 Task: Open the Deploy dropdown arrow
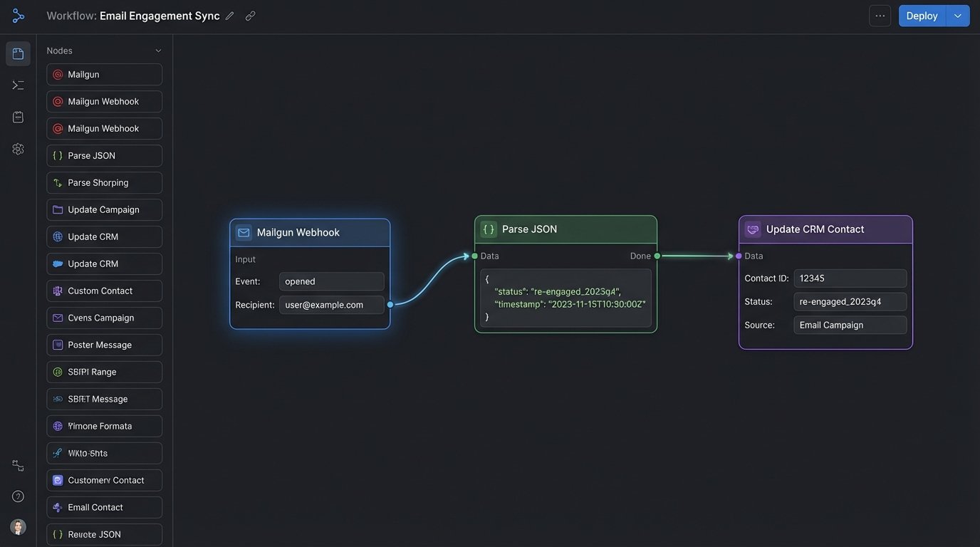point(958,16)
